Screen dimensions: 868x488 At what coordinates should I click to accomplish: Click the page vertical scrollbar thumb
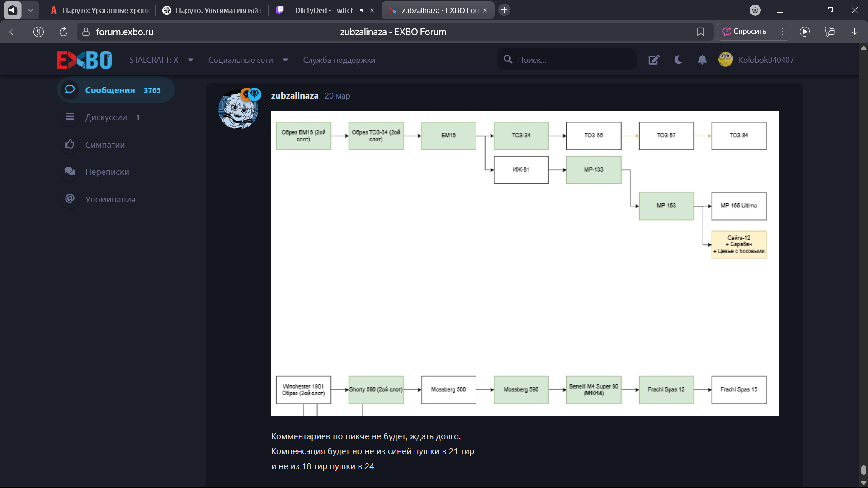point(863,470)
